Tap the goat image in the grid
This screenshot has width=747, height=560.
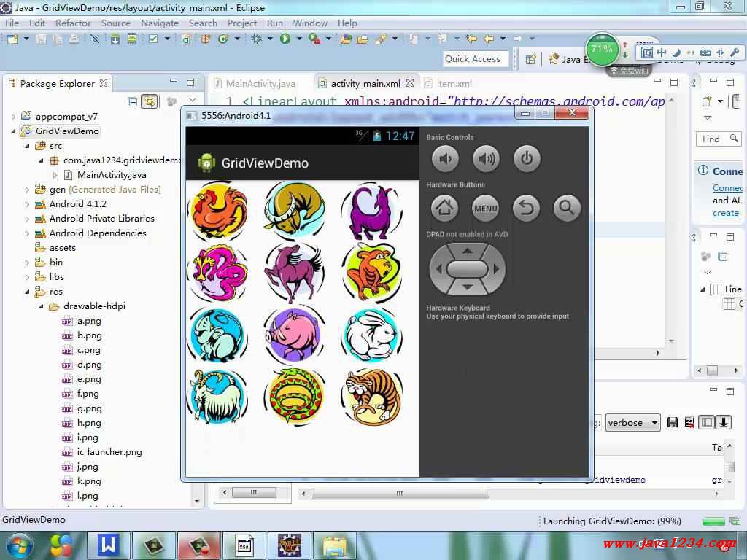point(219,397)
